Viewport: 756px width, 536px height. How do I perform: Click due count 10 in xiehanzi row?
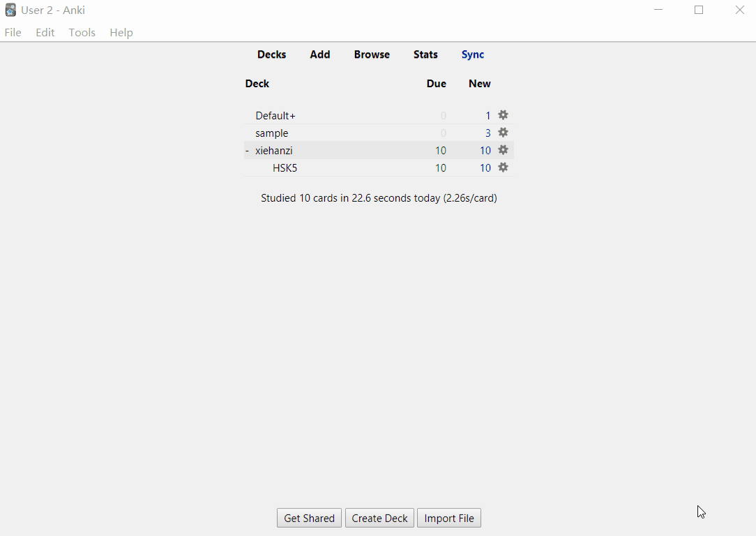click(441, 151)
